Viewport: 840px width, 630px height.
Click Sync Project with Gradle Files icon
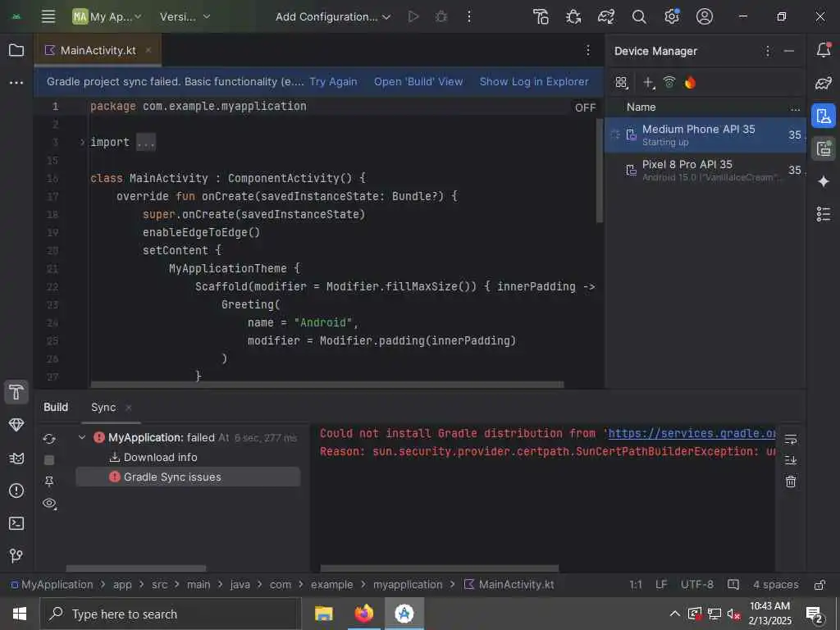pyautogui.click(x=606, y=16)
